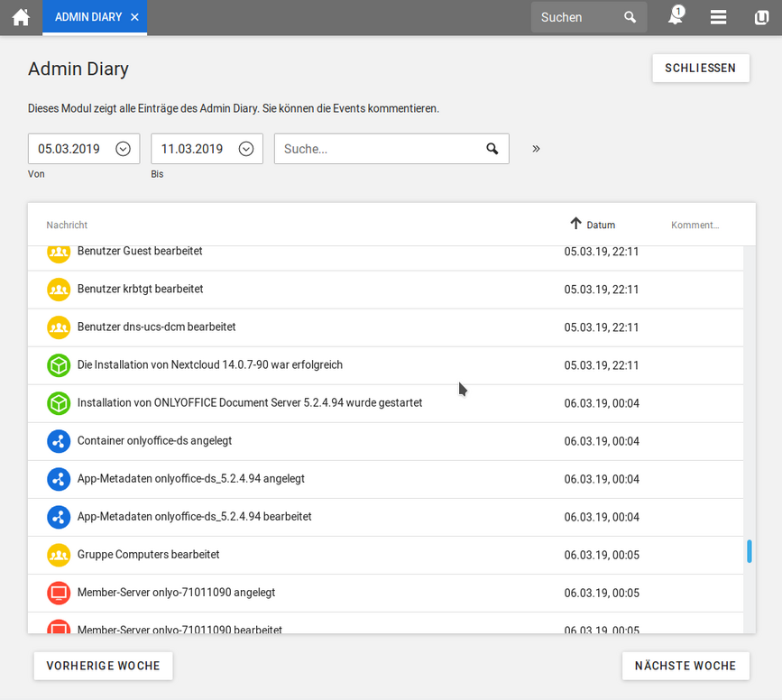The image size is (782, 700).
Task: Click the Komment... column header
Action: tap(695, 225)
